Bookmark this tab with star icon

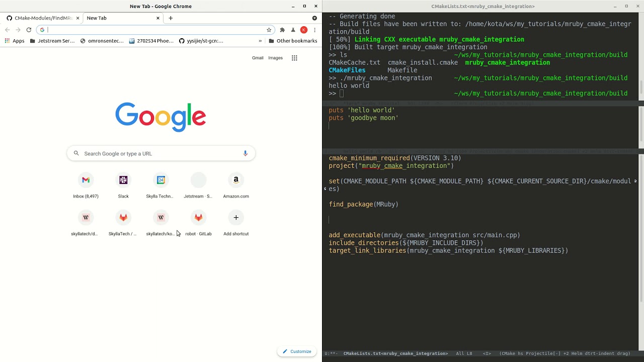[x=269, y=30]
